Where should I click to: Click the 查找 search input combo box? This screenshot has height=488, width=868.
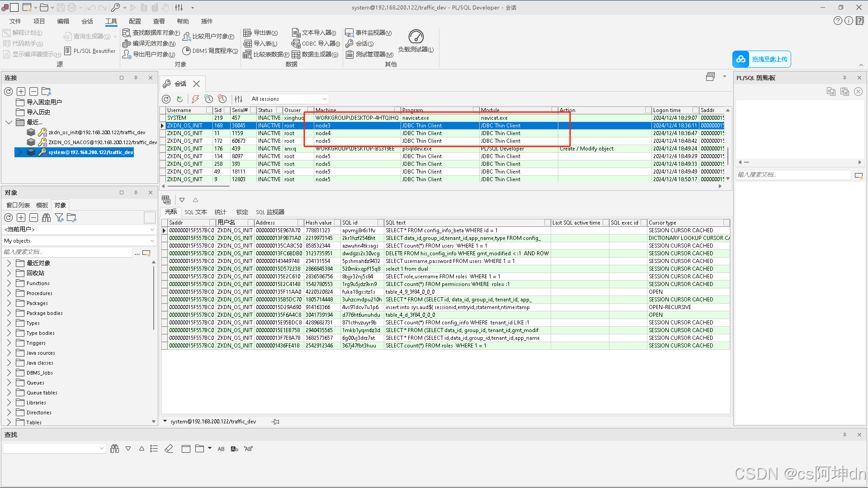[54, 449]
